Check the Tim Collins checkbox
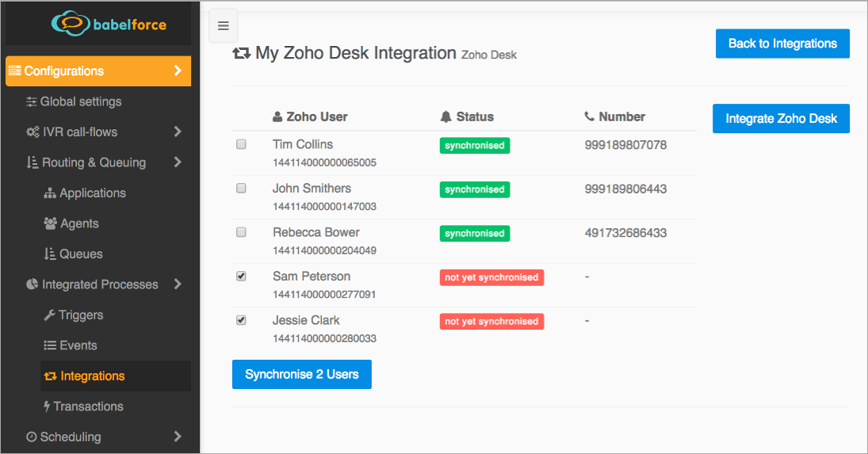 [242, 144]
